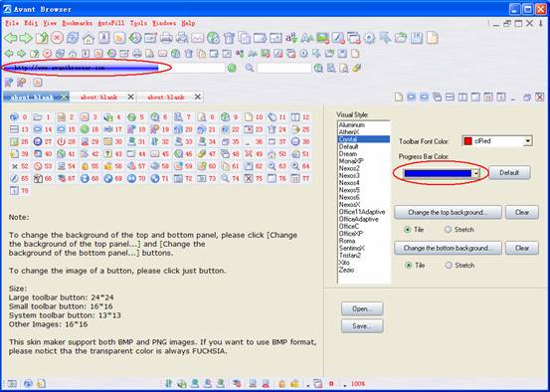Click the down arrow at menu bar right
550x392 pixels.
click(x=541, y=24)
